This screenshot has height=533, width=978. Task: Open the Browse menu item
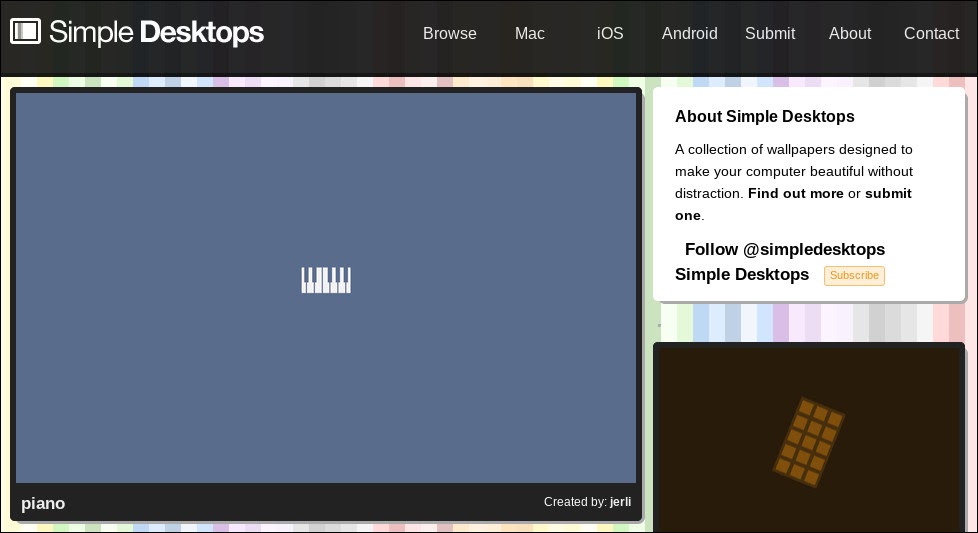tap(449, 34)
